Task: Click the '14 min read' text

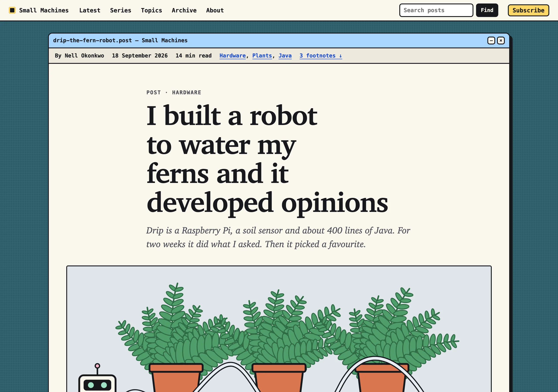Action: click(x=194, y=56)
